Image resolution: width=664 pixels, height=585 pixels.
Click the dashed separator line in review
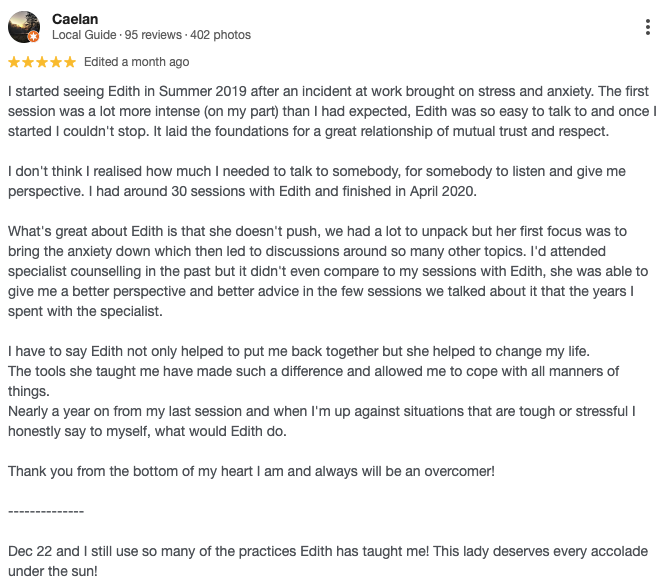[46, 511]
